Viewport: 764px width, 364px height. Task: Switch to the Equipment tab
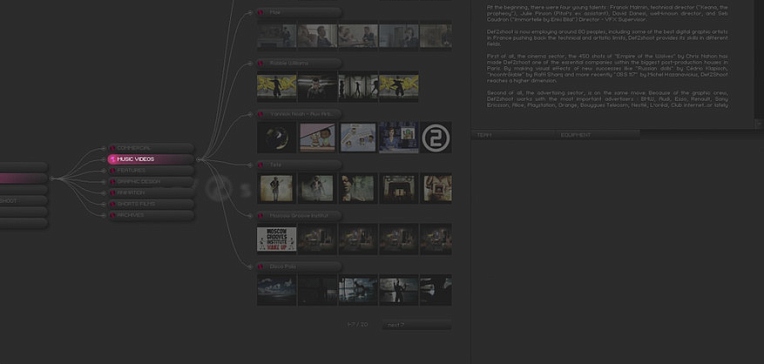pyautogui.click(x=597, y=135)
